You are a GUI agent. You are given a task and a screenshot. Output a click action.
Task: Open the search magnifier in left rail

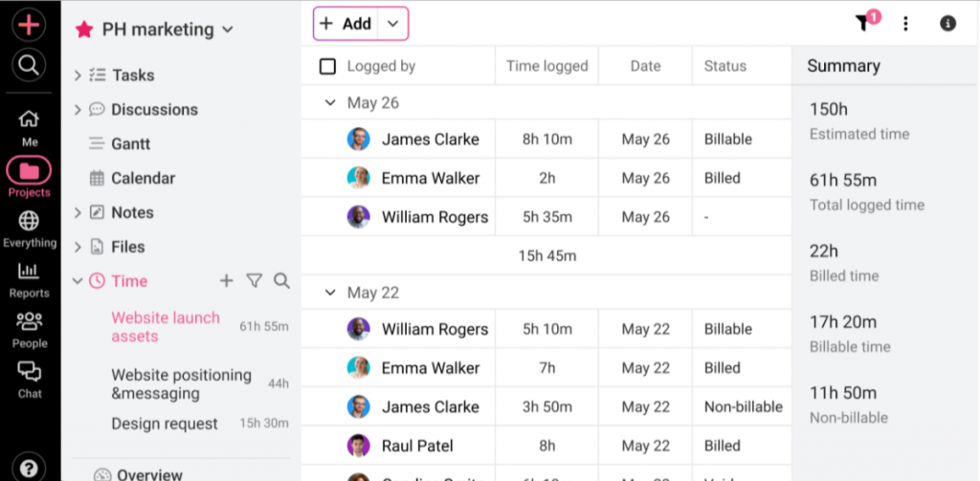click(29, 64)
